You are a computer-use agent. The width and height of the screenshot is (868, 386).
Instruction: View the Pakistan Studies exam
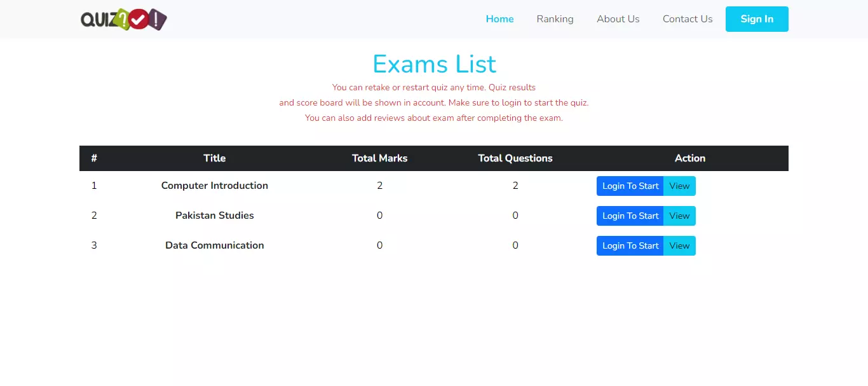click(679, 216)
